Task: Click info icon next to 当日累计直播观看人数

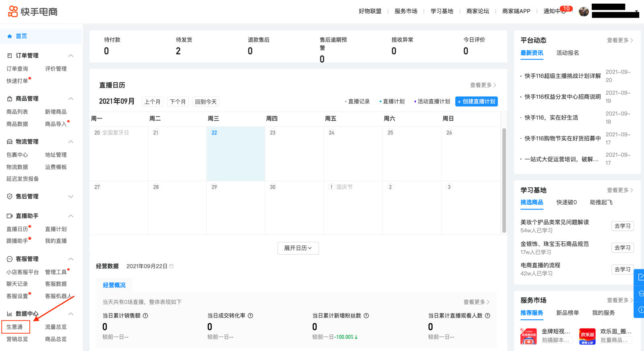Action: click(487, 316)
